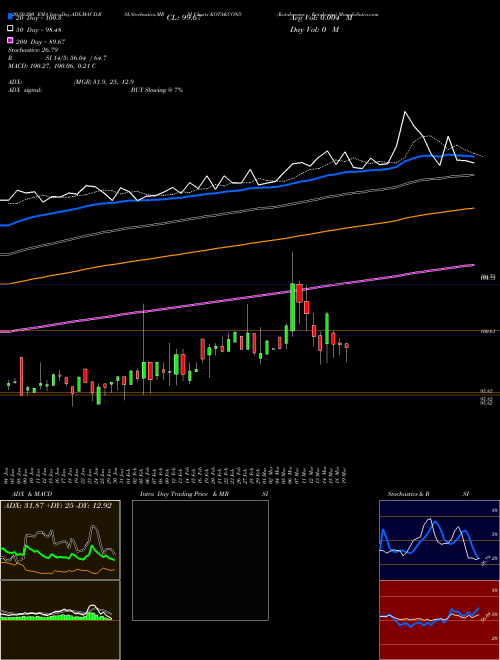Click the magenta 200 Day moving average line
Image resolution: width=500 pixels, height=660 pixels.
pyautogui.click(x=237, y=299)
